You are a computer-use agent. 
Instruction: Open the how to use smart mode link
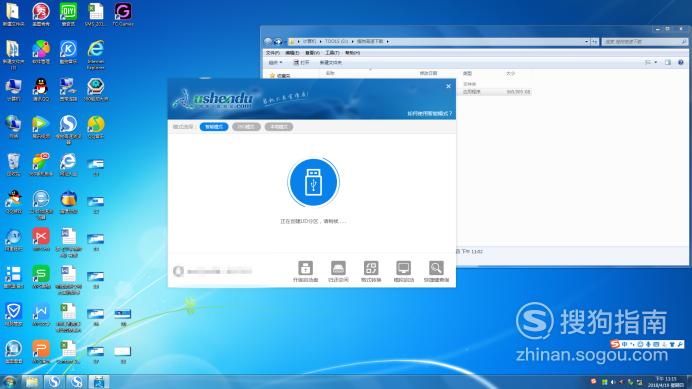pos(429,113)
